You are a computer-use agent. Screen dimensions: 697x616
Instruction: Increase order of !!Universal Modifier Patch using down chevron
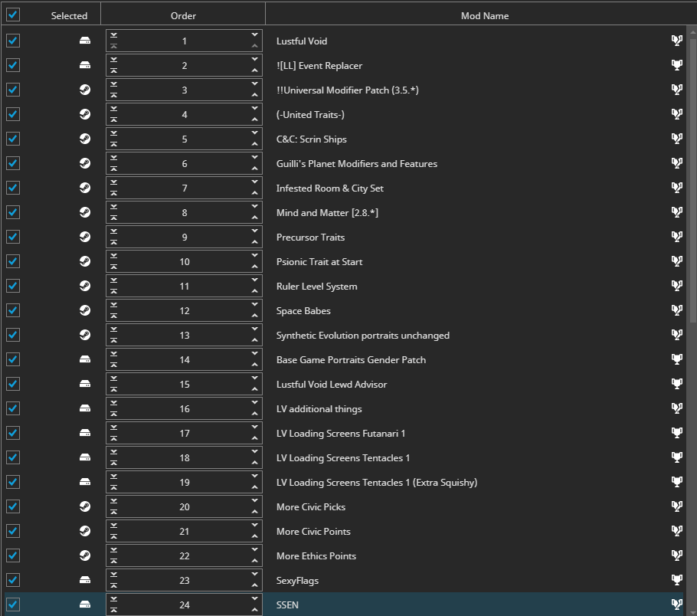click(x=255, y=84)
